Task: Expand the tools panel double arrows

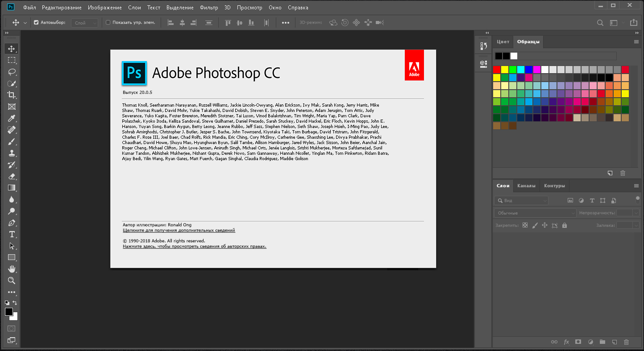Action: click(7, 33)
